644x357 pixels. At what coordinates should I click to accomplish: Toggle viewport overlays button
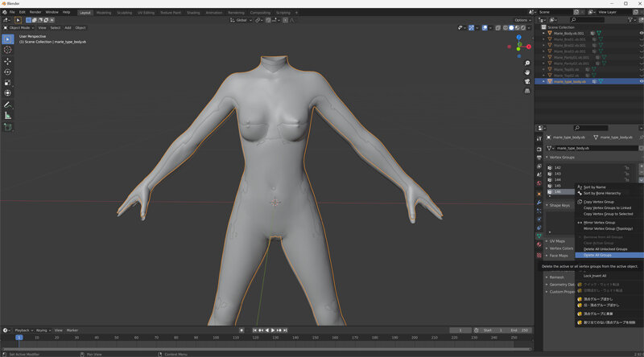(485, 28)
